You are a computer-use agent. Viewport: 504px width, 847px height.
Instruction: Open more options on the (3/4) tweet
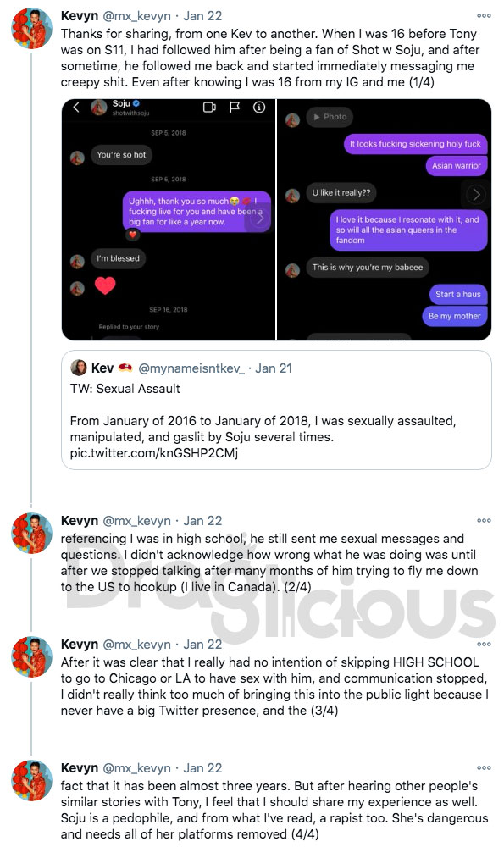click(484, 644)
